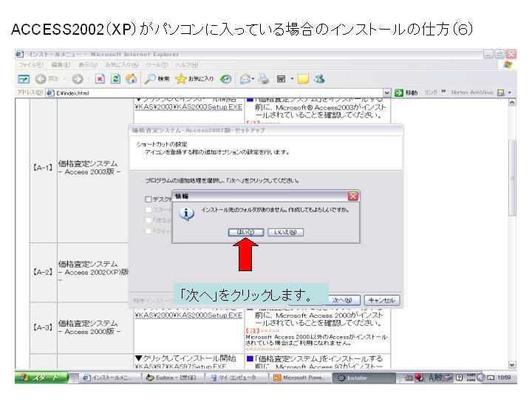The width and height of the screenshot is (532, 399).
Task: Open the ヘルプ(H) menu
Action: click(187, 64)
